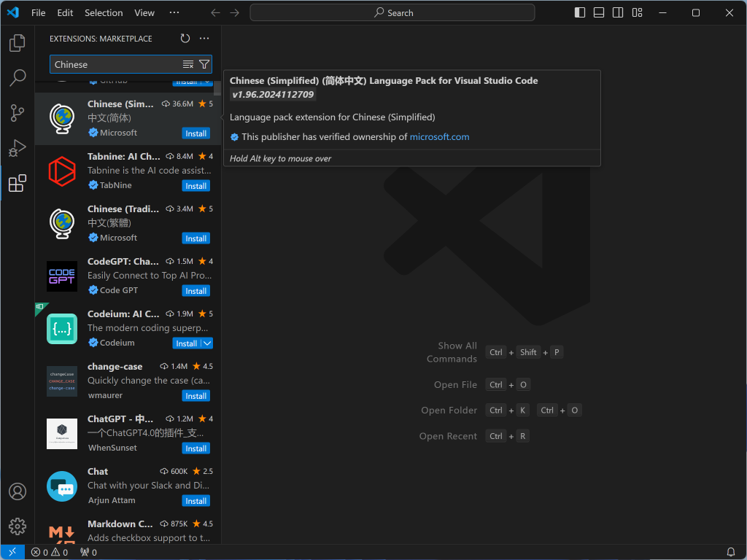Click the Accounts icon in activity bar

pyautogui.click(x=18, y=491)
